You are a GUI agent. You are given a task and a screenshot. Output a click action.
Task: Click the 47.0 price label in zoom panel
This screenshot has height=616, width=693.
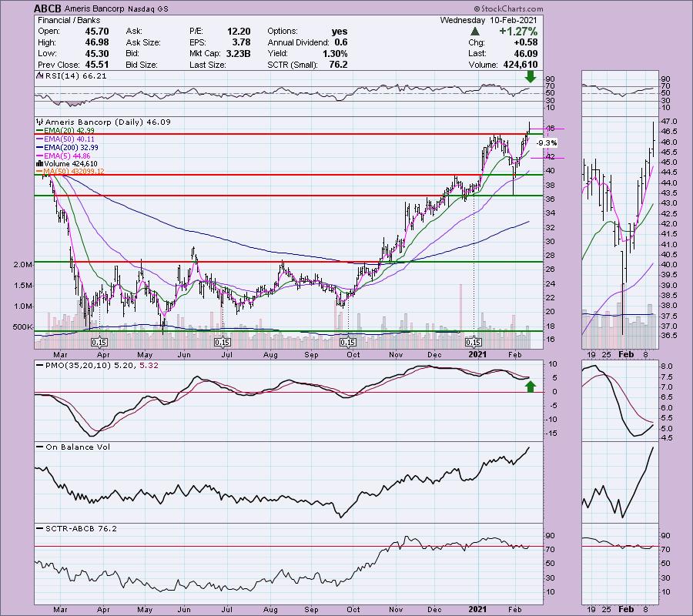(670, 121)
